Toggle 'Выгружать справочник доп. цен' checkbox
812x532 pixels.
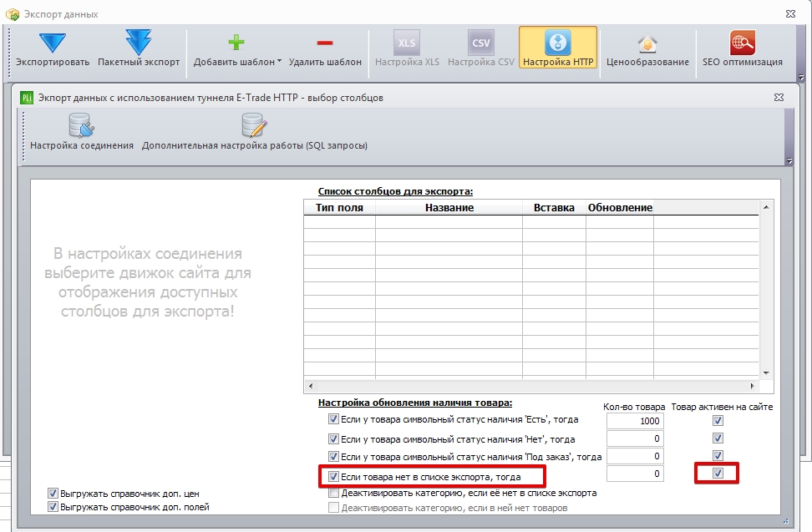[53, 494]
